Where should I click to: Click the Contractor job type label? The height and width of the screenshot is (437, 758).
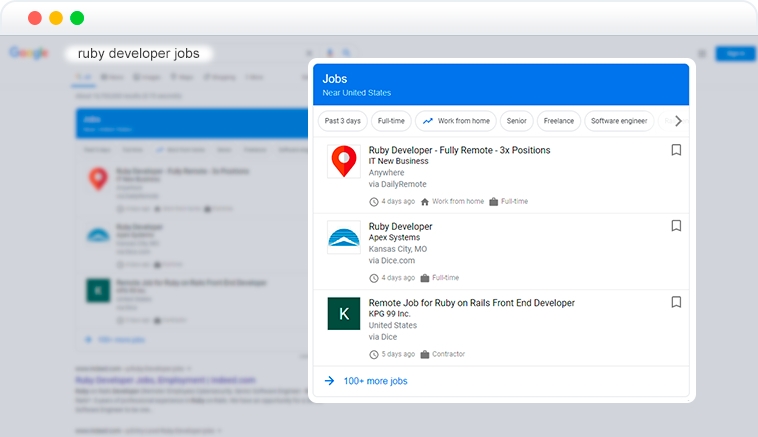pyautogui.click(x=448, y=354)
